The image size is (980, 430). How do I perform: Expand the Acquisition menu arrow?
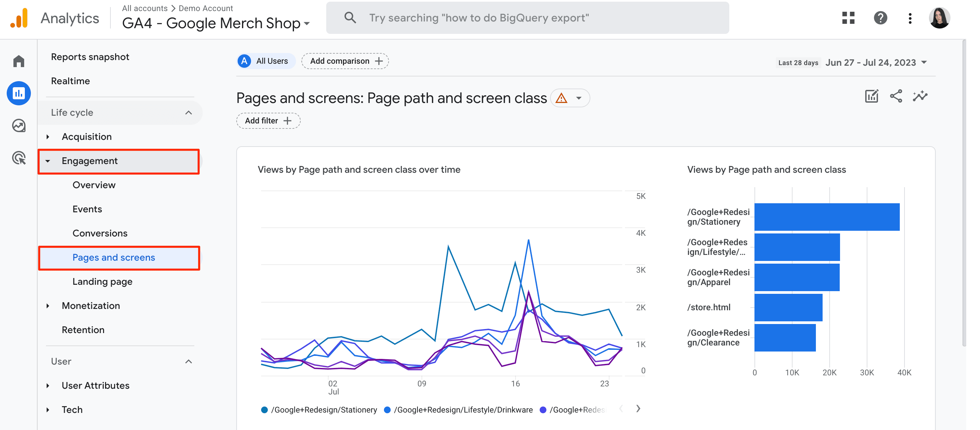tap(48, 137)
